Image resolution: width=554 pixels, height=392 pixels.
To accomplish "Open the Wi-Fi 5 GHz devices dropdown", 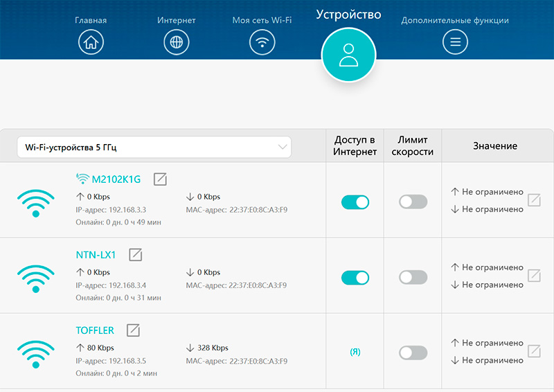I will click(x=154, y=147).
